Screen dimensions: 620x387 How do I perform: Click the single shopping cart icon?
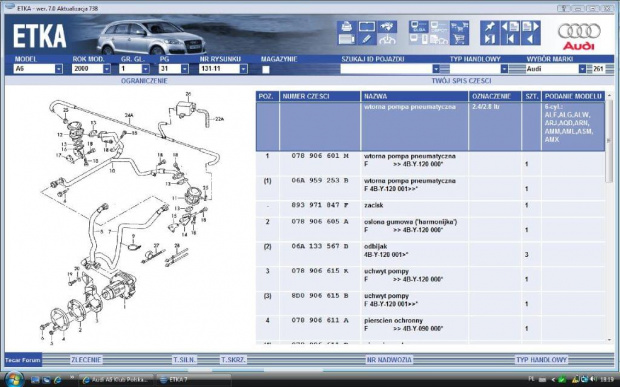tap(459, 39)
